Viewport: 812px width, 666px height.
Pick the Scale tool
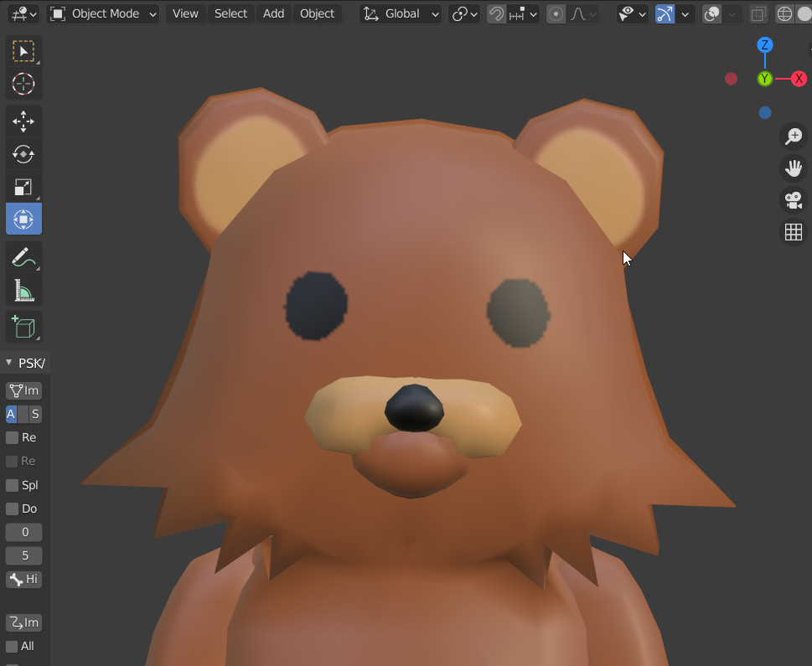click(23, 187)
